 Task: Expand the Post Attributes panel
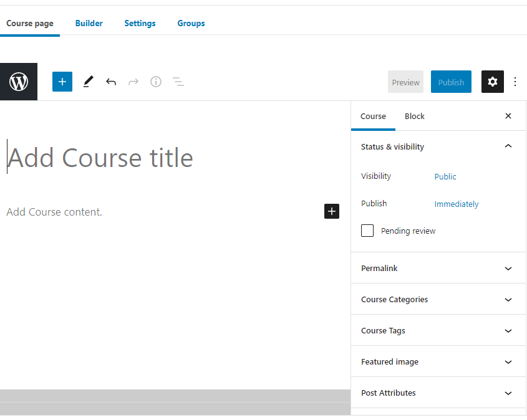coord(438,393)
